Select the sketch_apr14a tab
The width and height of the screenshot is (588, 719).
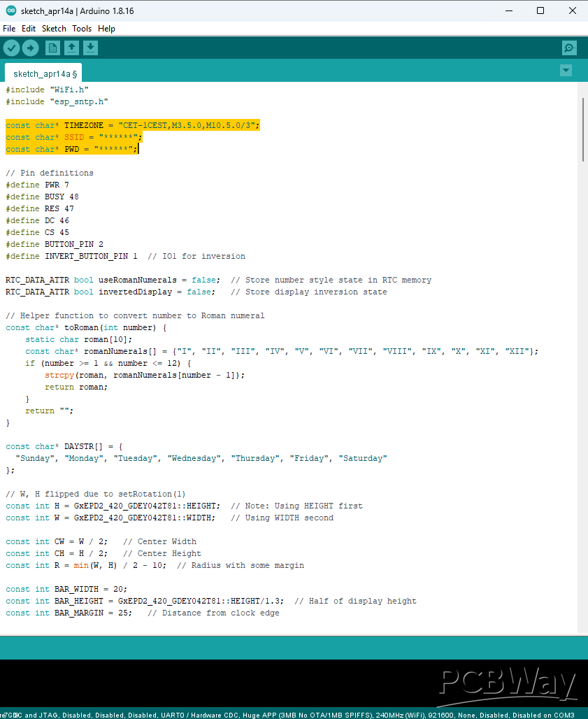pyautogui.click(x=43, y=73)
